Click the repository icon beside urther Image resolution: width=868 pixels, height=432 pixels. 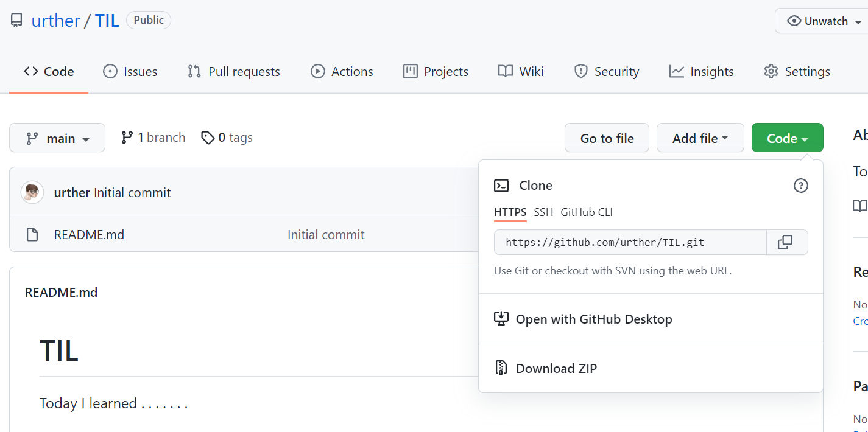point(16,21)
